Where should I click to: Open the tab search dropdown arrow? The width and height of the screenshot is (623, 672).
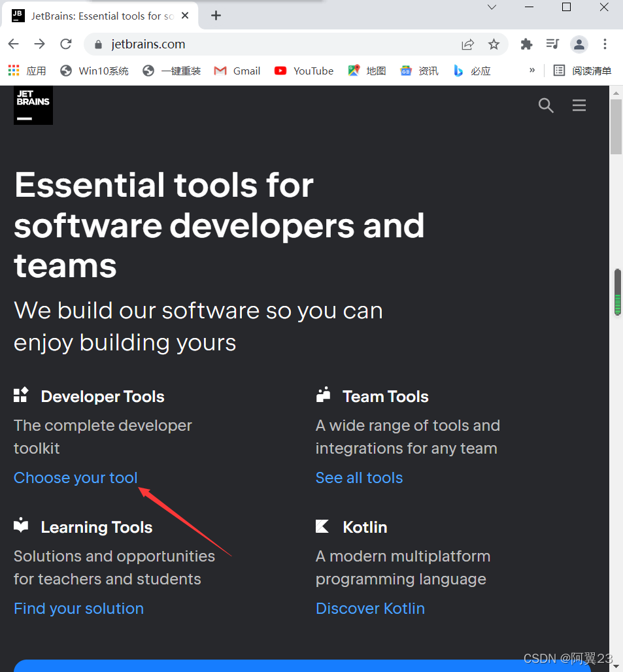click(492, 7)
